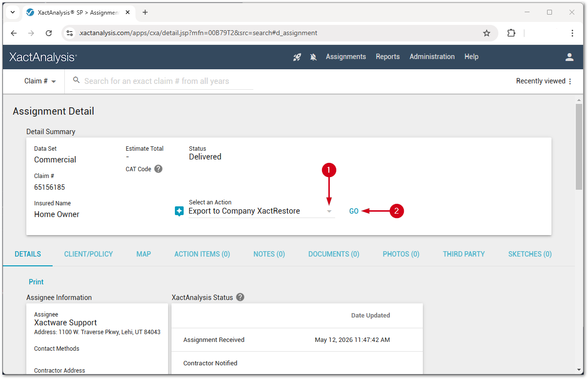Open the Help menu
Image resolution: width=588 pixels, height=379 pixels.
click(472, 57)
